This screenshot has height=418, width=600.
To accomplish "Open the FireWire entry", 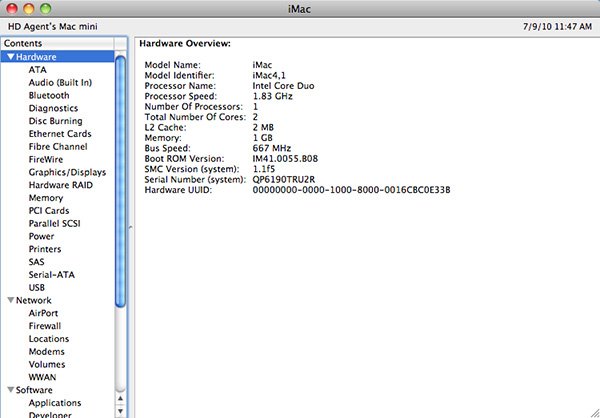I will click(x=47, y=159).
